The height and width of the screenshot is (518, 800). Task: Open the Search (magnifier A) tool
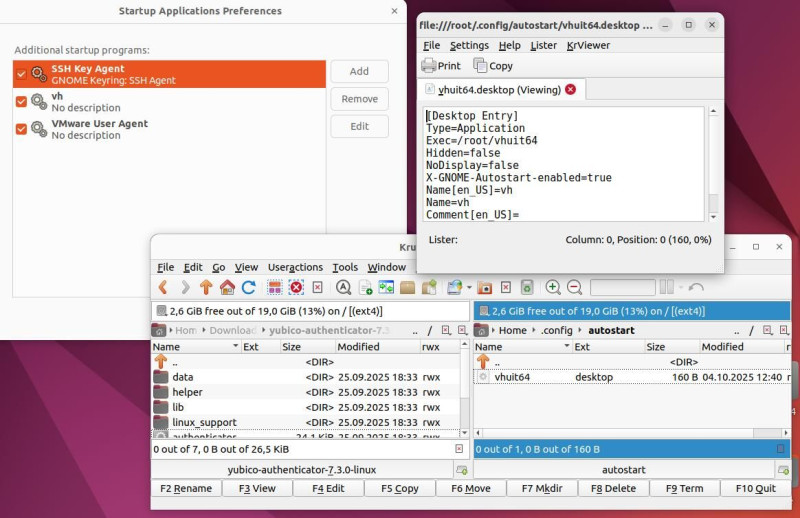click(343, 288)
